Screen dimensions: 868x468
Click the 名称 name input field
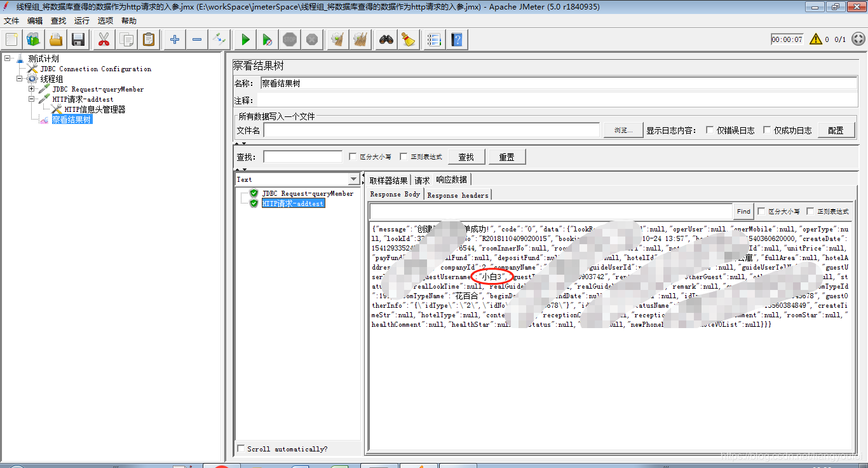559,83
